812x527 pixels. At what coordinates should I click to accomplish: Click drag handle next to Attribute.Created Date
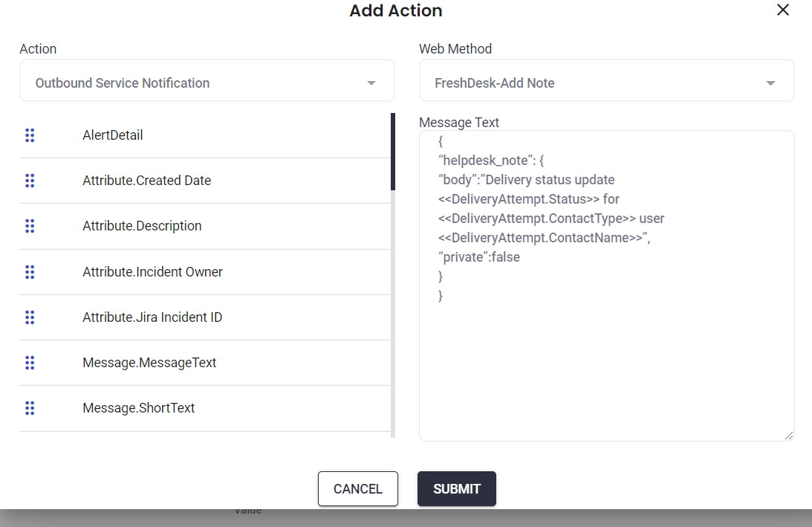(x=30, y=181)
